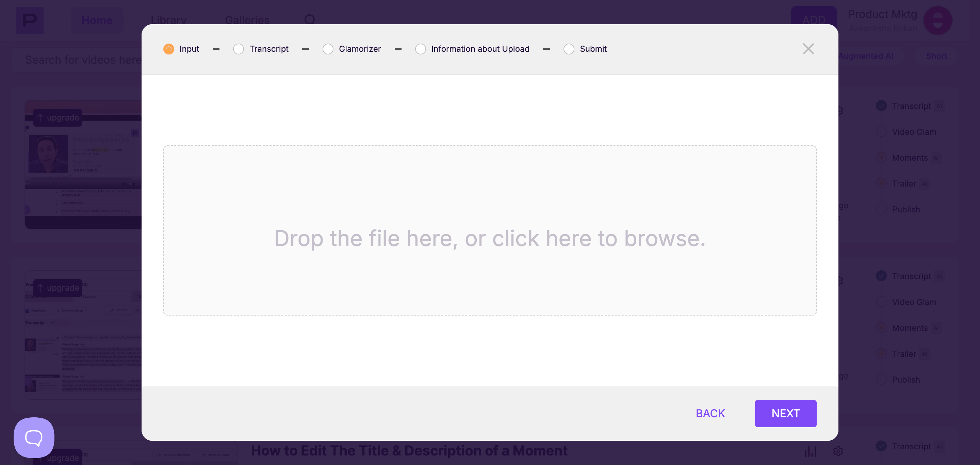The width and height of the screenshot is (980, 465).
Task: Open the Library tab
Action: pos(168,20)
